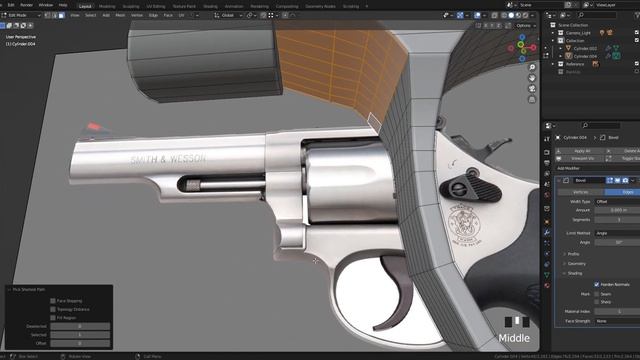Click the green Y axis gizmo circle
Screen dimensions: 640x360
point(521,44)
